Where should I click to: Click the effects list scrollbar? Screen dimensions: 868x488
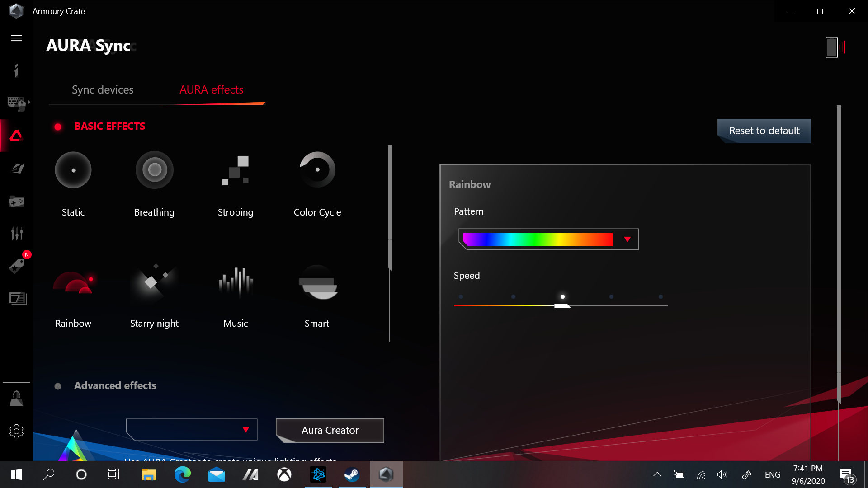tap(390, 208)
